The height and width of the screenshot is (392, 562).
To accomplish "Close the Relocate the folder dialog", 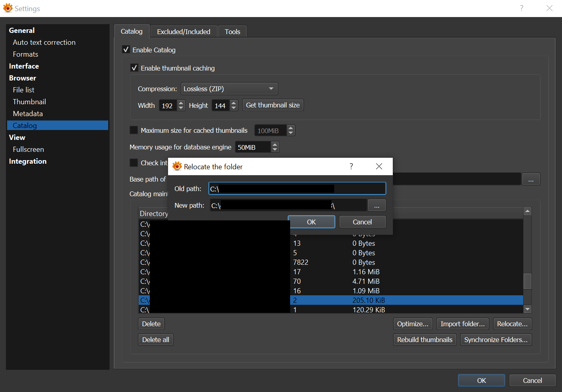I will click(x=379, y=166).
